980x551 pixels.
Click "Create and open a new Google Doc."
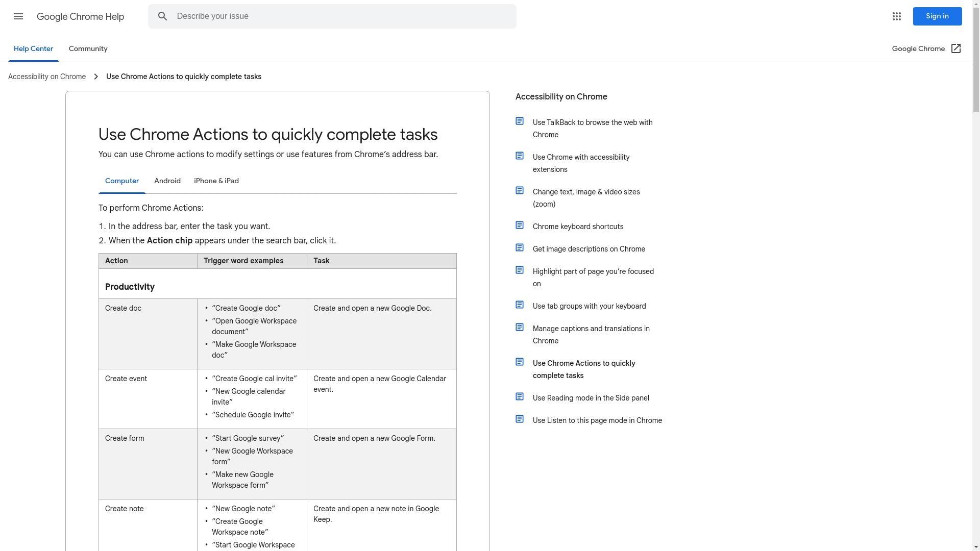(x=373, y=308)
